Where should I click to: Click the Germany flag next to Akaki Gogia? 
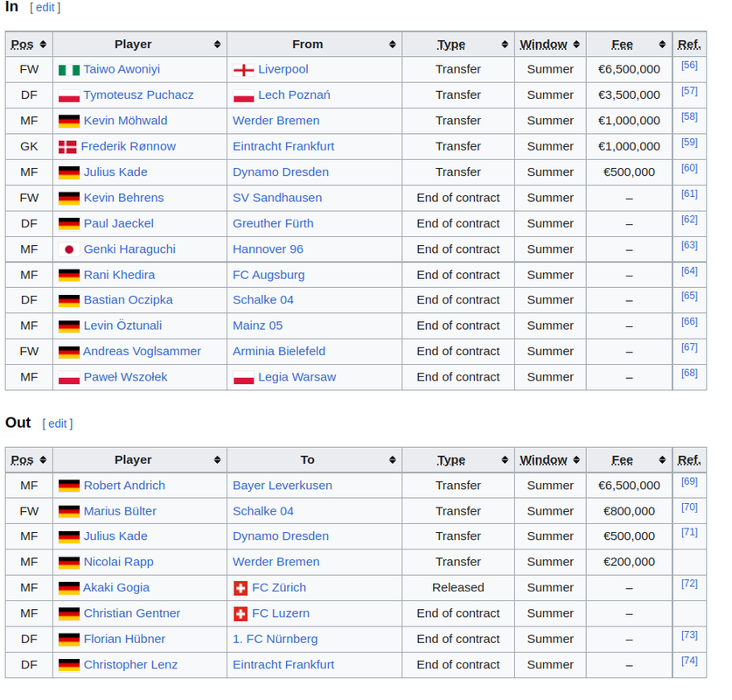(x=69, y=588)
